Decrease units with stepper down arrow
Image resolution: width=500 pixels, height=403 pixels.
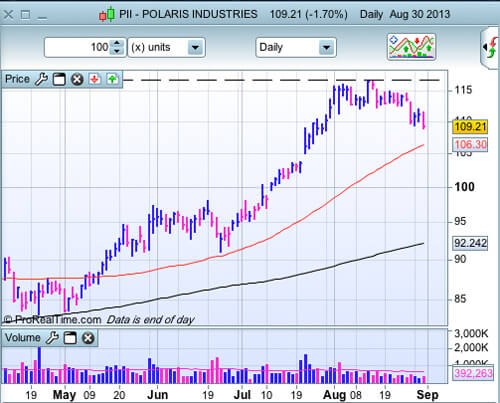[x=117, y=51]
